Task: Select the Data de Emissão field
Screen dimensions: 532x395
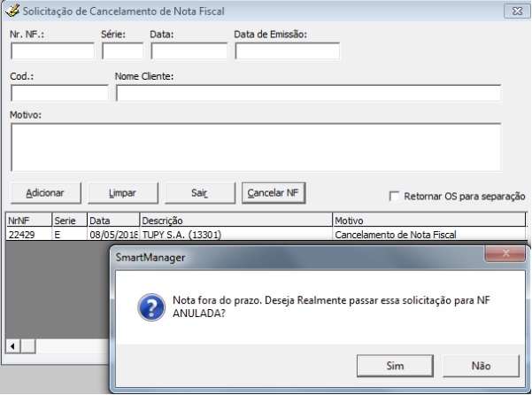Action: click(287, 50)
